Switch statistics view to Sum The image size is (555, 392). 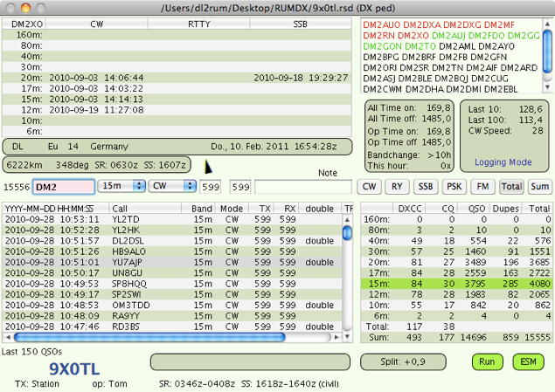(x=539, y=186)
